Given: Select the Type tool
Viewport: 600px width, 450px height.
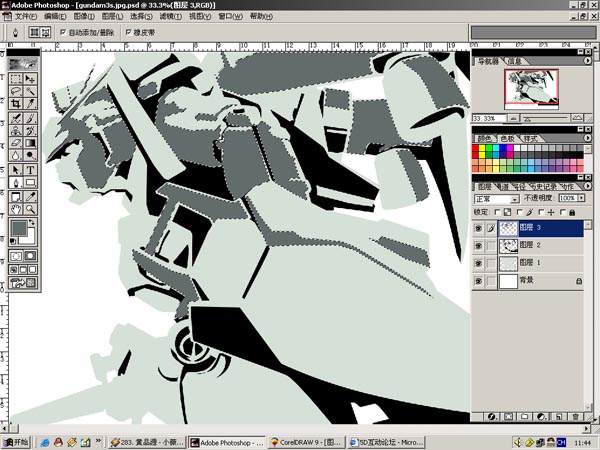Looking at the screenshot, I should tap(30, 170).
